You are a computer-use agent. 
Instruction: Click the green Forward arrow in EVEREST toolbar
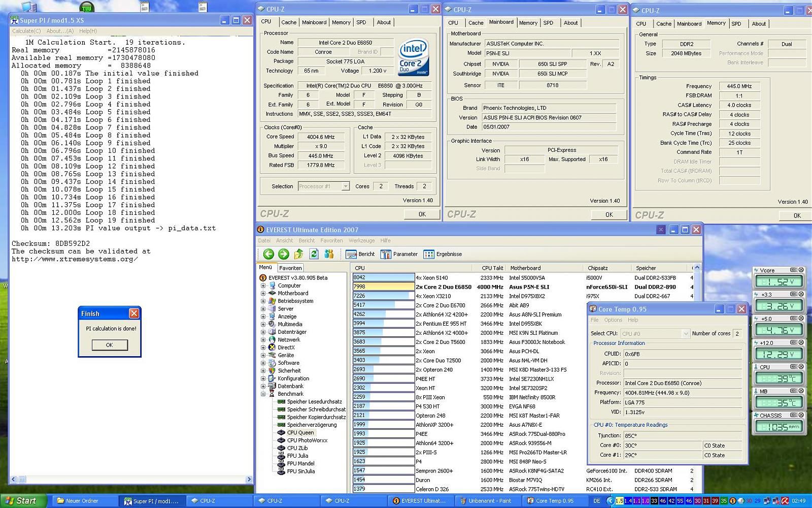tap(284, 254)
